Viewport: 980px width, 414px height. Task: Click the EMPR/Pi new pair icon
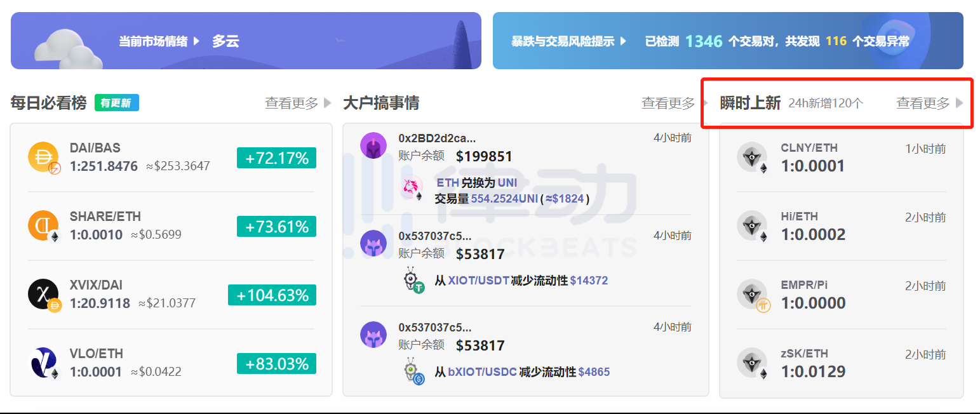tap(753, 295)
